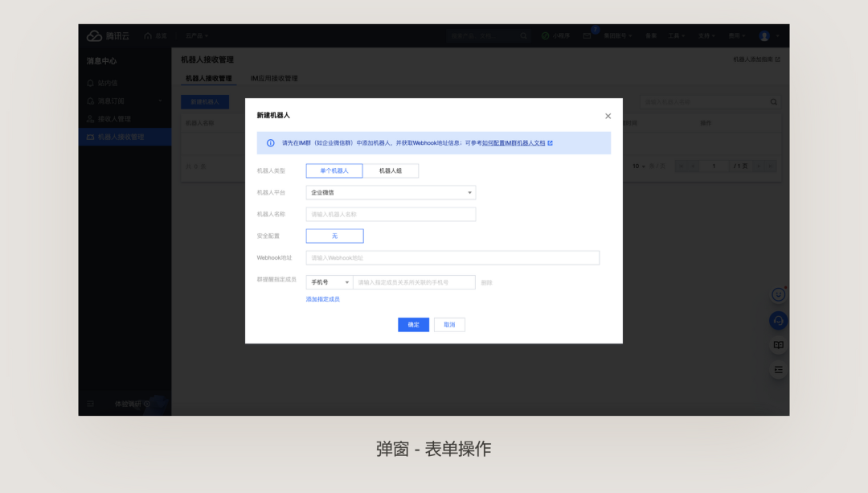
Task: Click the user avatar icon
Action: [x=764, y=36]
